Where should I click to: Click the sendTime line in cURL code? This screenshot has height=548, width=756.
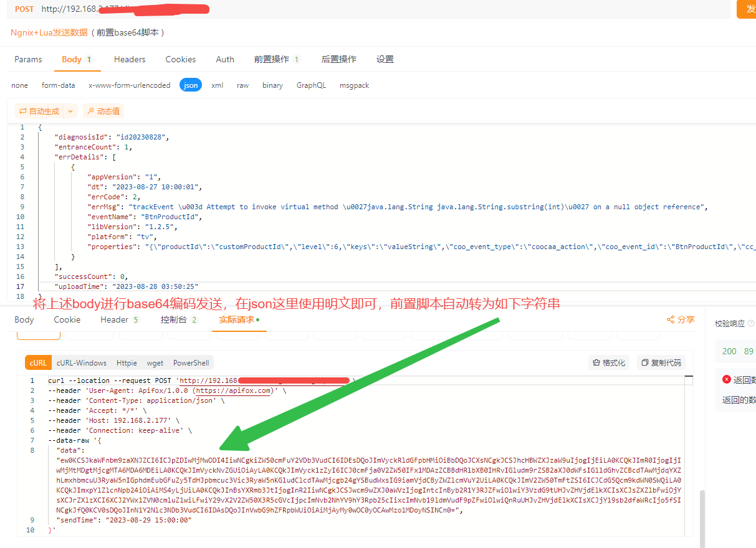click(123, 520)
